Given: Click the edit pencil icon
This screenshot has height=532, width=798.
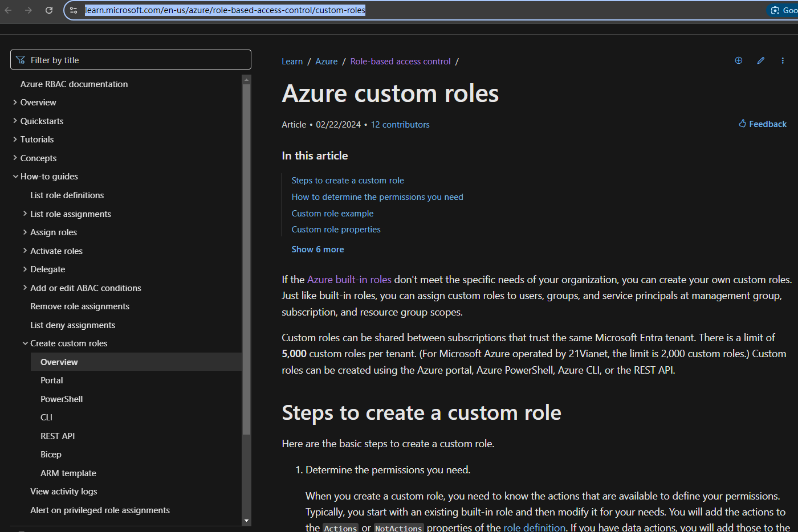Looking at the screenshot, I should (761, 60).
